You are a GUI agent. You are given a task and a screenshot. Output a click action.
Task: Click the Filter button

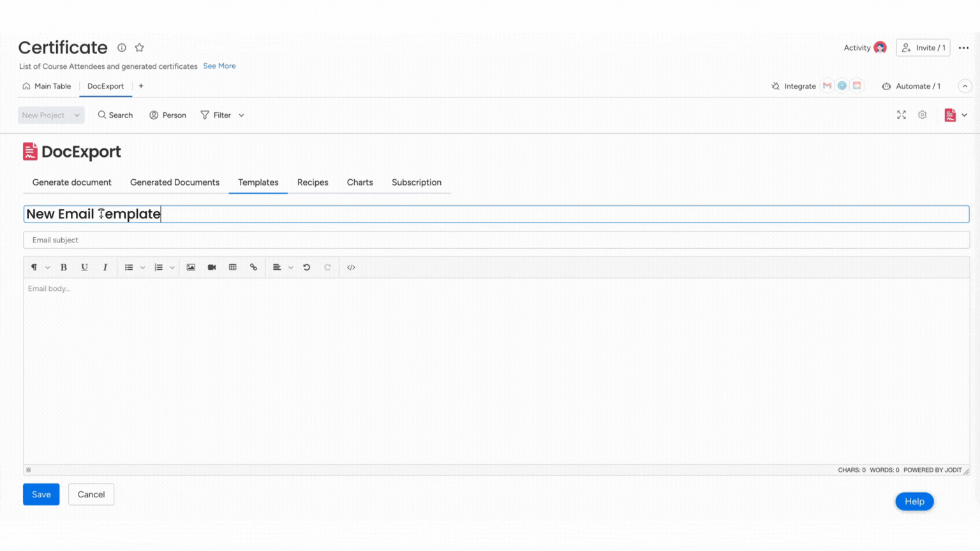tap(216, 115)
